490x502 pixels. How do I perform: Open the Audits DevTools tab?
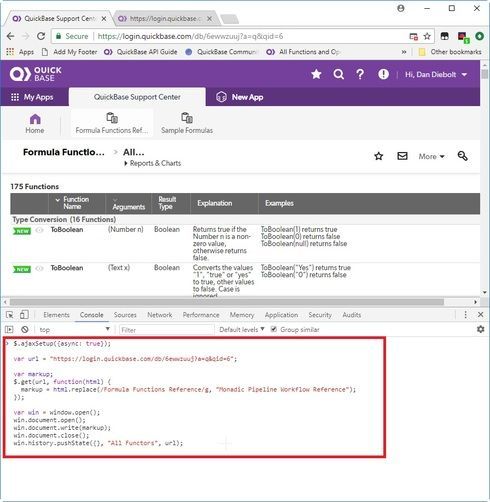352,315
